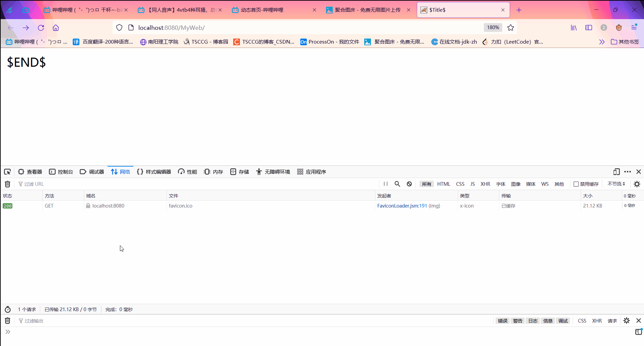
Task: Open the library bookshelf icon
Action: tap(574, 28)
